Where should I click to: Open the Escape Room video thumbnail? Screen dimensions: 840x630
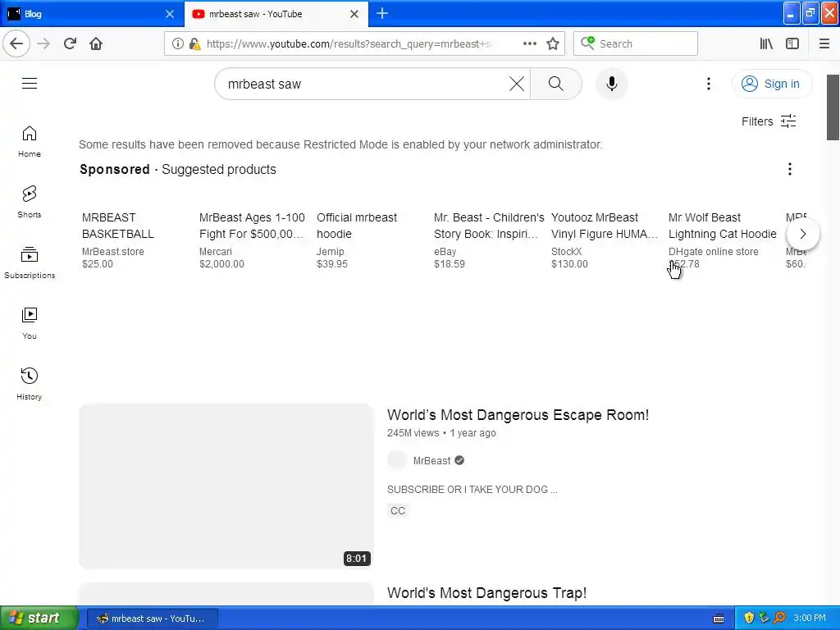pos(226,486)
